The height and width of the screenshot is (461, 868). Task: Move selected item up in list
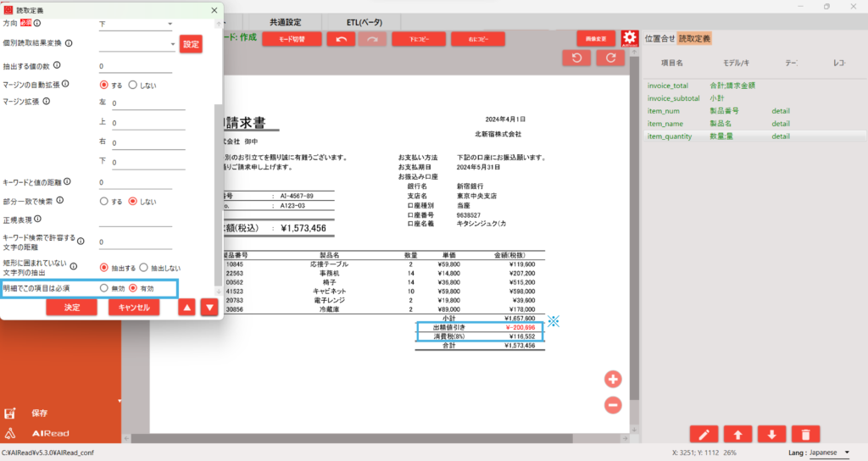point(737,435)
